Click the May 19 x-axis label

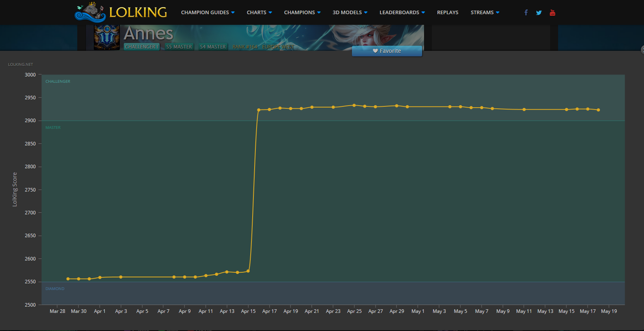[609, 311]
